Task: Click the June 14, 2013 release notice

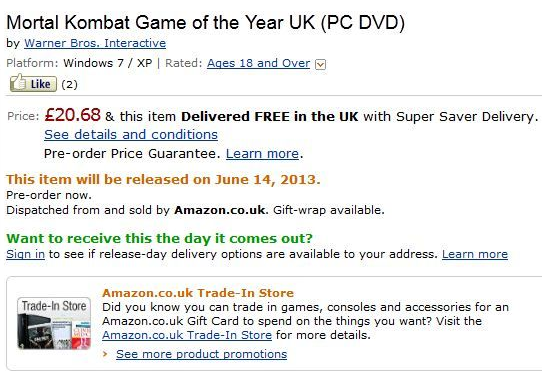Action: [x=163, y=179]
